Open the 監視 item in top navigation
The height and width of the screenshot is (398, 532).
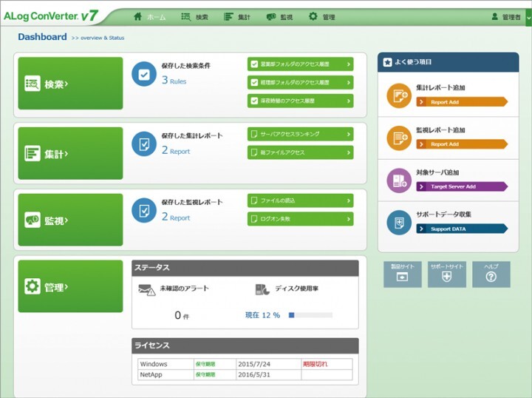[281, 16]
